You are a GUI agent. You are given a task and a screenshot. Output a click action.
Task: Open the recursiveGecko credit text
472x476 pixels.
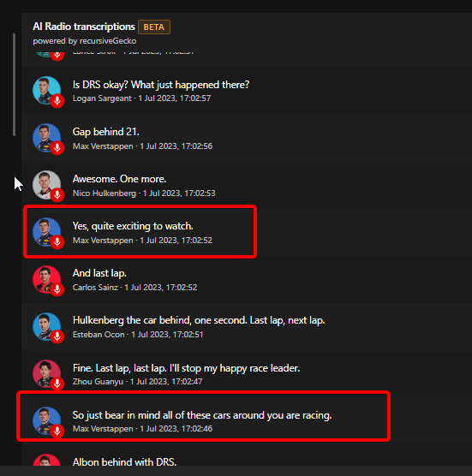point(85,41)
